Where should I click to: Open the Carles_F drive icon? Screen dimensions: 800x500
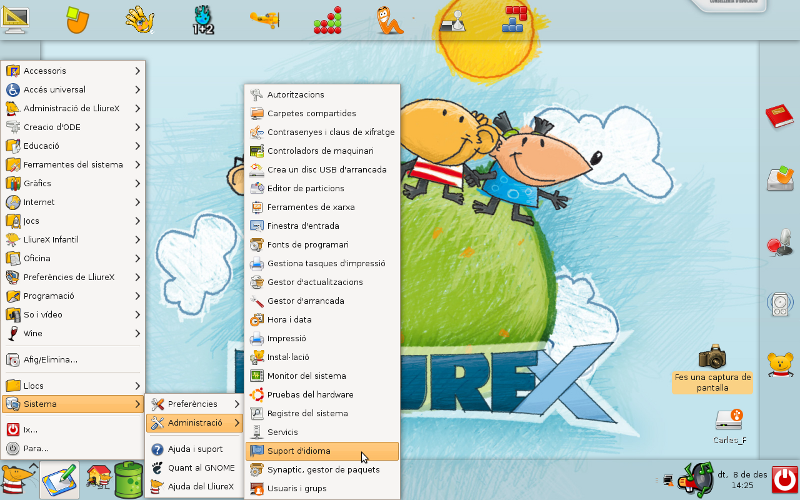tap(730, 427)
